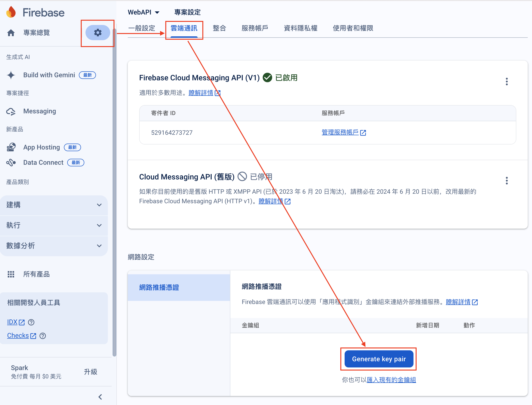Click Generate key pair button

click(x=379, y=359)
